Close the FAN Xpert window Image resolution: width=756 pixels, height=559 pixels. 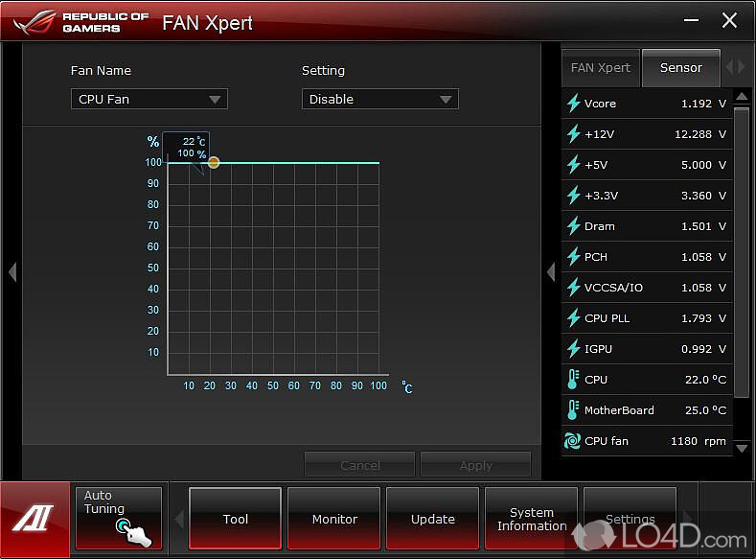click(729, 20)
